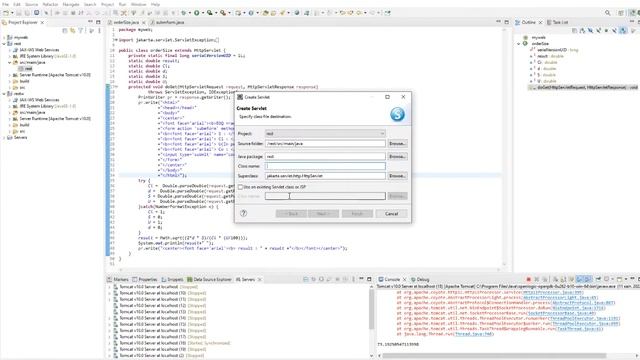The image size is (640, 360).
Task: Click the editor vertical scrollbar
Action: click(x=504, y=147)
